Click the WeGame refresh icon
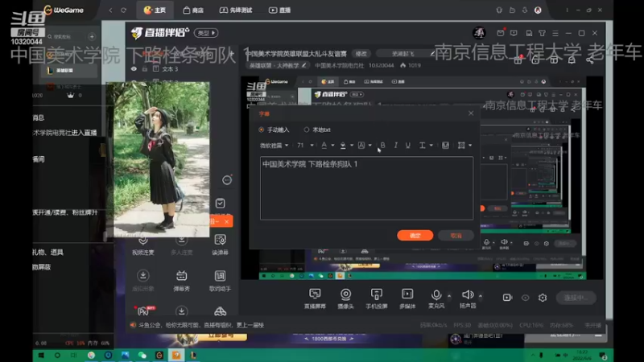 124,10
